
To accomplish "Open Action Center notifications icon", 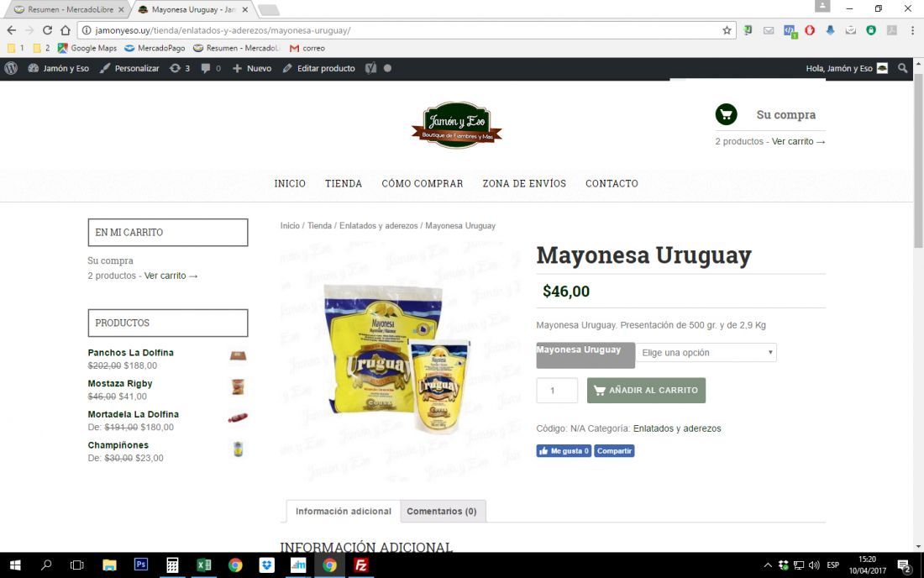I will [904, 565].
